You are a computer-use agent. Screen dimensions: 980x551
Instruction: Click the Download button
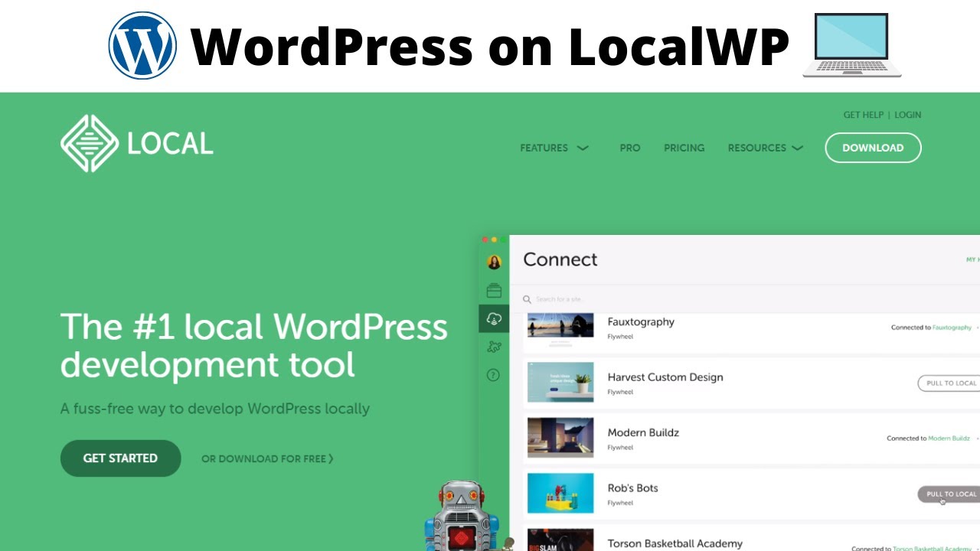pos(873,148)
